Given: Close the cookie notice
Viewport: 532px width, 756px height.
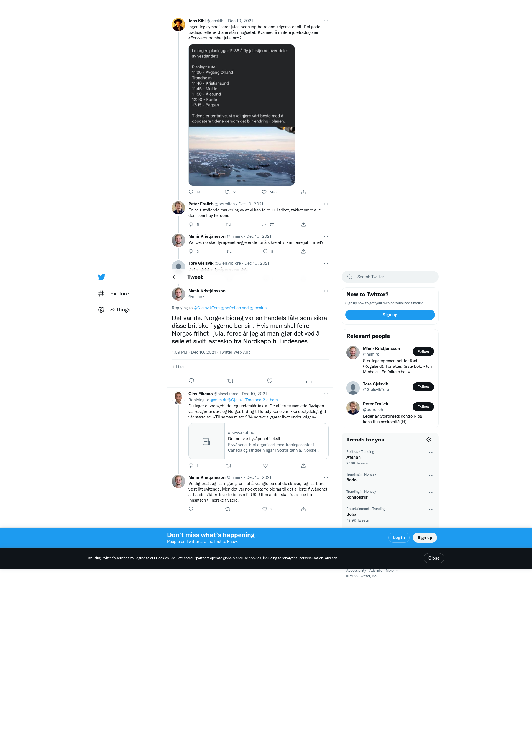Looking at the screenshot, I should (x=434, y=558).
